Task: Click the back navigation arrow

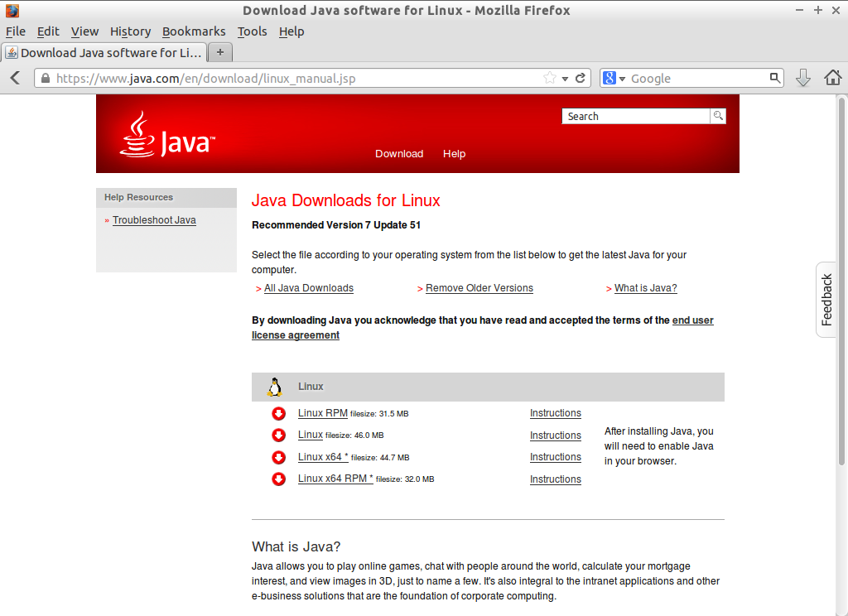Action: click(x=15, y=78)
